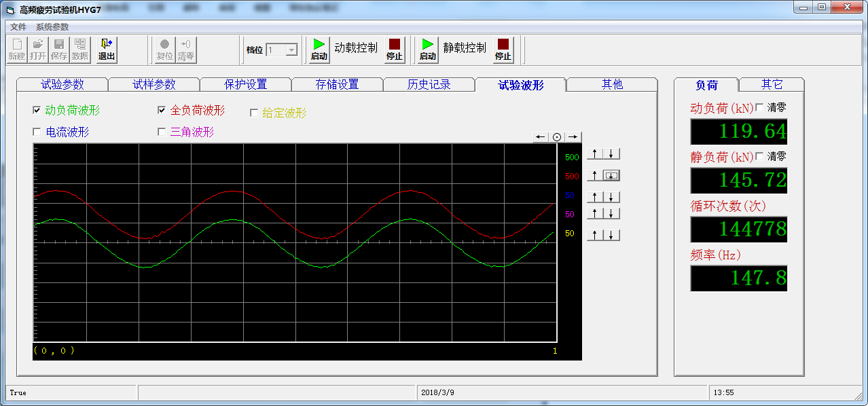Shift green 500 trace up with arrow
868x406 pixels.
595,154
